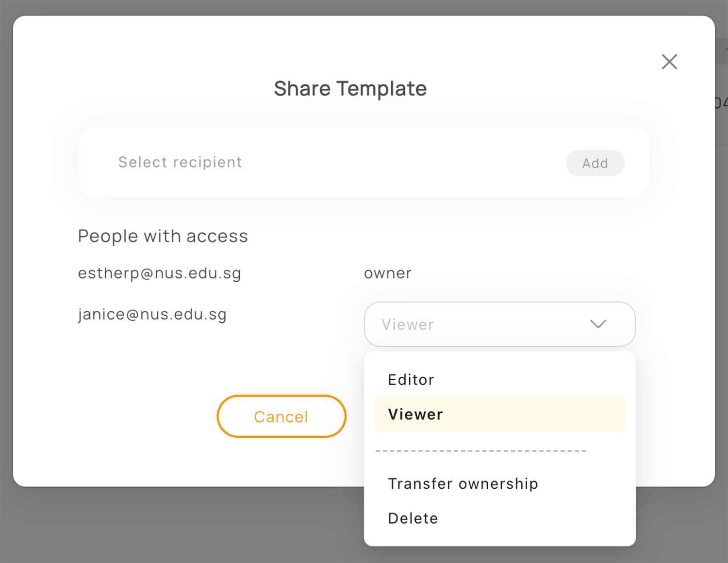
Task: Close the Share Template dialog with X
Action: click(x=669, y=62)
